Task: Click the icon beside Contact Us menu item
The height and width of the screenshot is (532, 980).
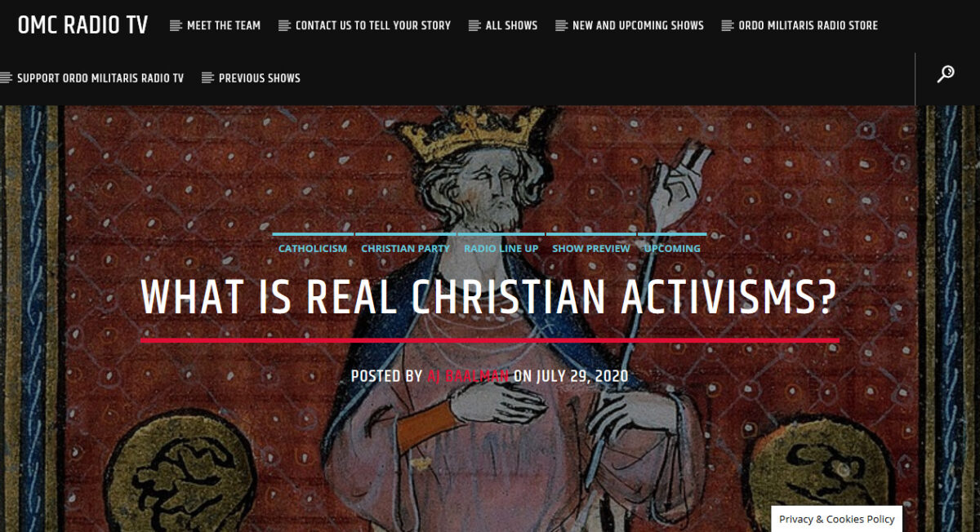Action: (x=284, y=26)
